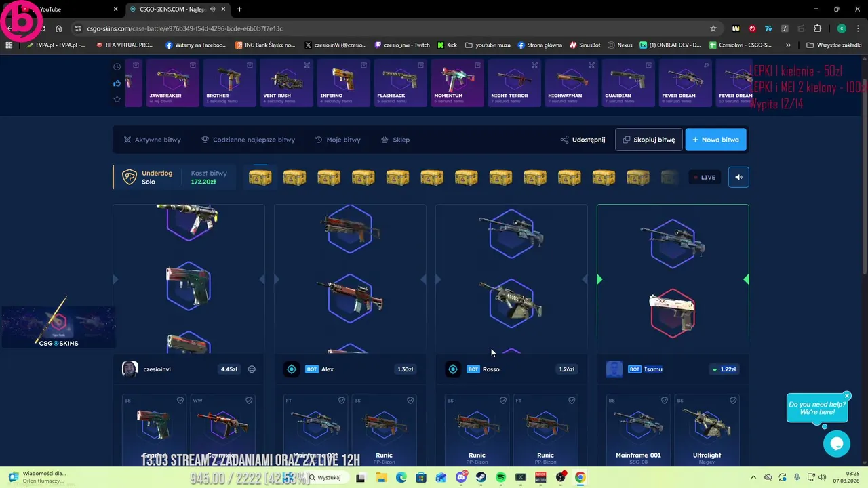Open the SinusBot bookmark
The image size is (868, 488).
coord(585,45)
